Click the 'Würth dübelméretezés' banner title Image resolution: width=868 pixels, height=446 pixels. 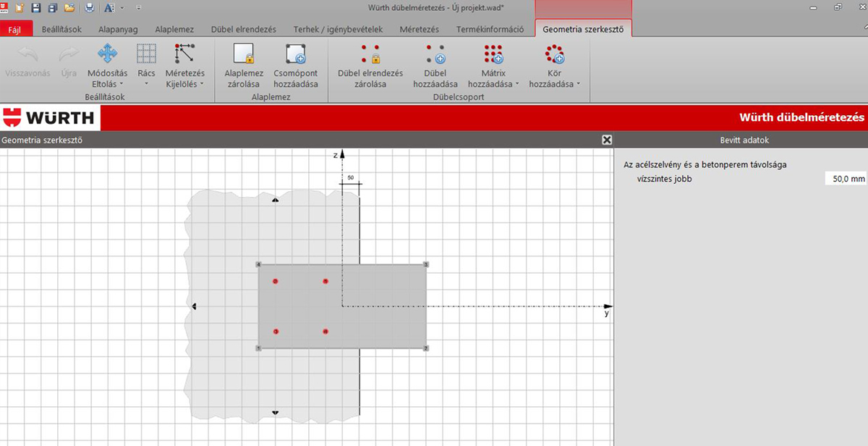click(802, 117)
